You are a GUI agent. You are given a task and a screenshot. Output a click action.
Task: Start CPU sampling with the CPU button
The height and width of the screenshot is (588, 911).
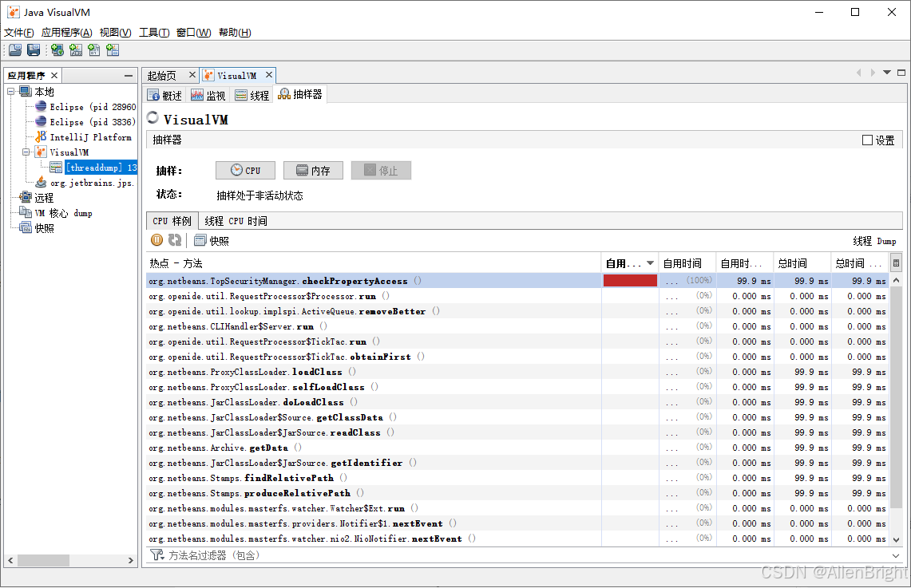coord(245,170)
